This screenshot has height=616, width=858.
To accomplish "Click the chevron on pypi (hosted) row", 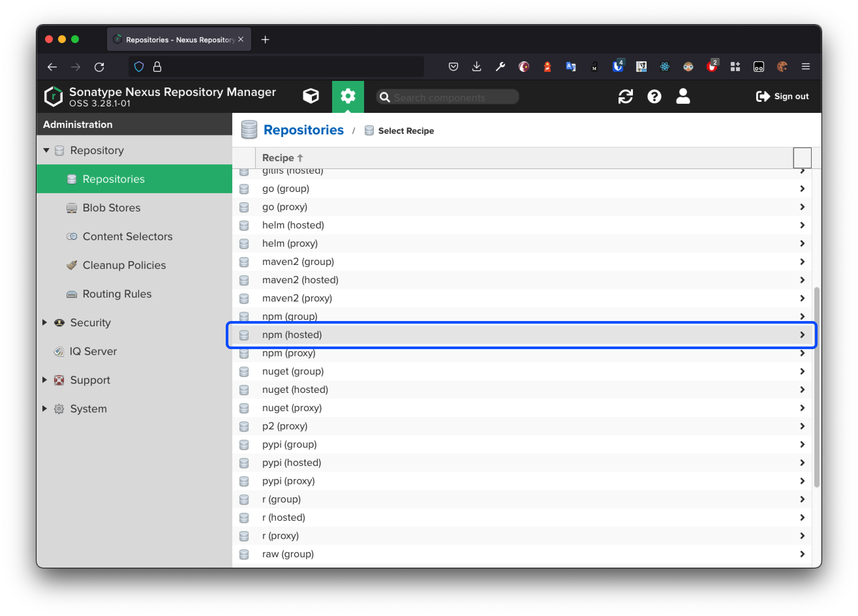I will click(x=803, y=463).
